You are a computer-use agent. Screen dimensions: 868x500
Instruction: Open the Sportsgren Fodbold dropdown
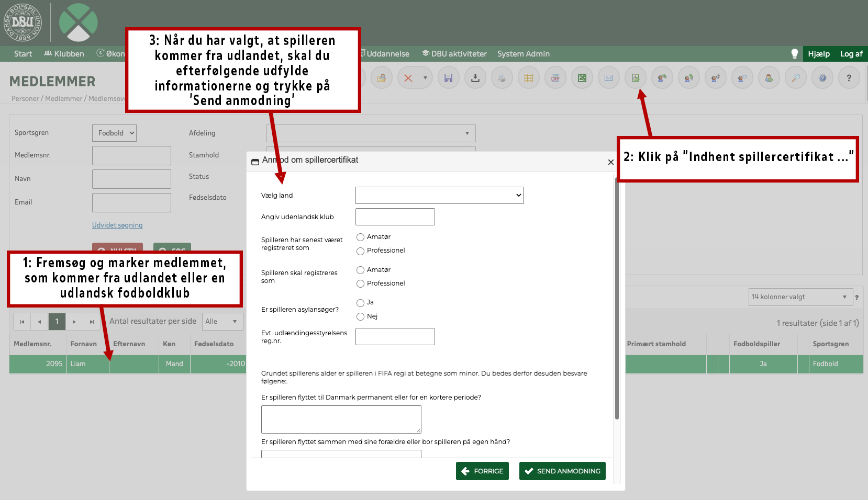(x=114, y=133)
